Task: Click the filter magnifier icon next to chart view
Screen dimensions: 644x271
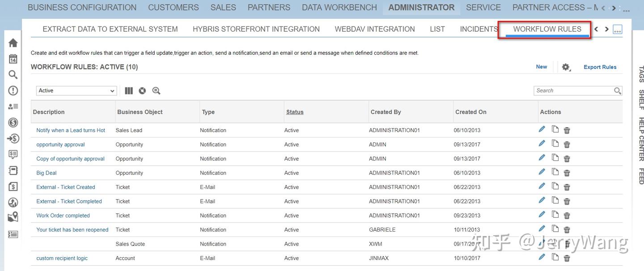Action: [x=156, y=90]
